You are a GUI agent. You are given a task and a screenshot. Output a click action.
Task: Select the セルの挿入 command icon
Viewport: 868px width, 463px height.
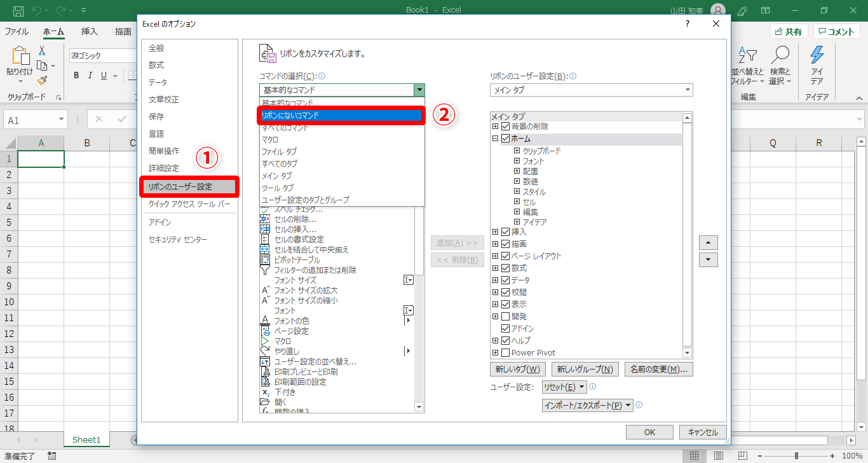pos(266,229)
